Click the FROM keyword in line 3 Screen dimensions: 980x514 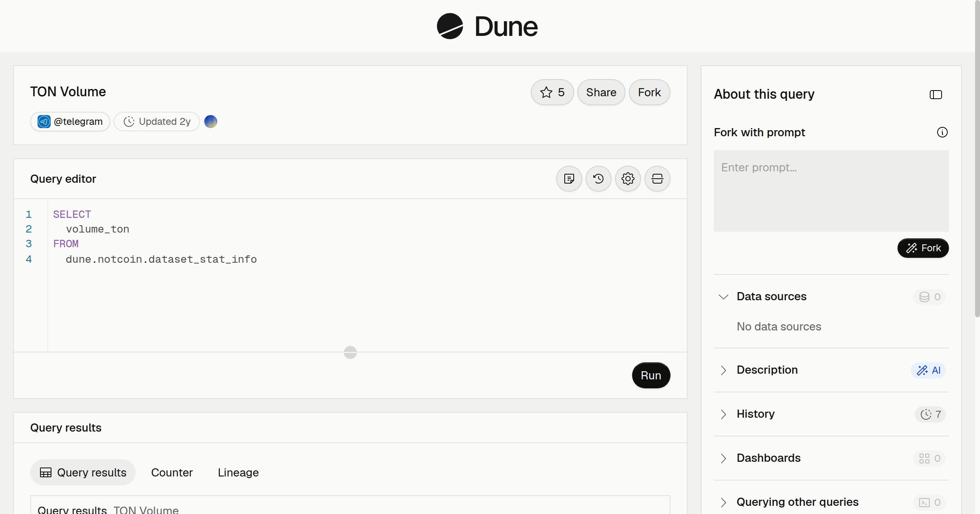point(66,244)
